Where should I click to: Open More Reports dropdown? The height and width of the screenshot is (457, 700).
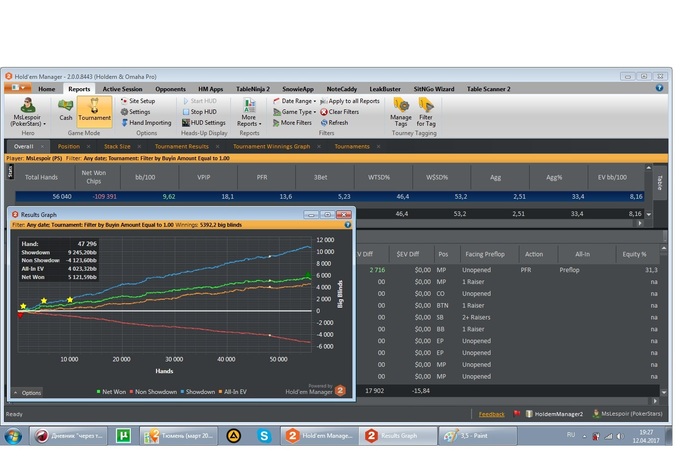pyautogui.click(x=249, y=112)
